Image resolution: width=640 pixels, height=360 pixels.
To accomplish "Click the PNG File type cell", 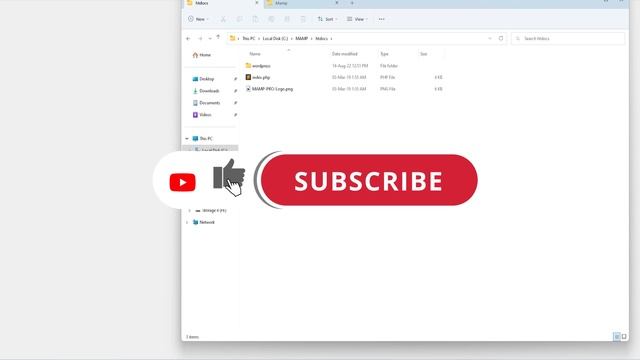I will 387,89.
